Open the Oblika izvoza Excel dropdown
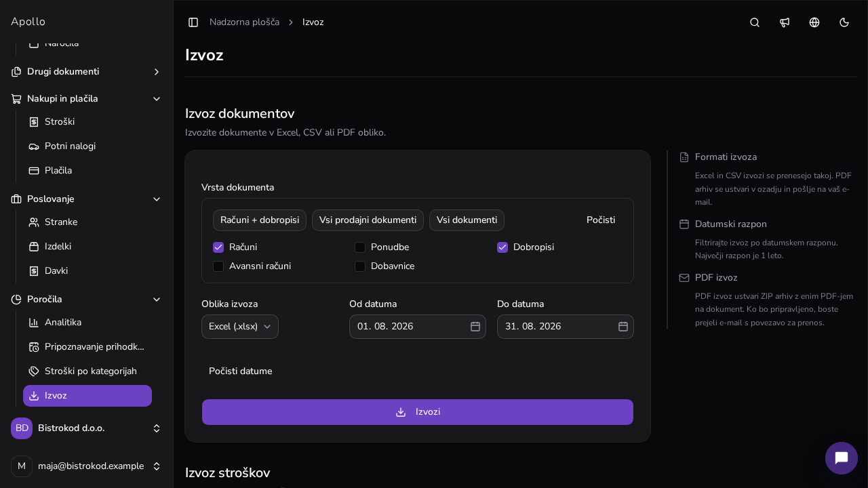 [240, 327]
